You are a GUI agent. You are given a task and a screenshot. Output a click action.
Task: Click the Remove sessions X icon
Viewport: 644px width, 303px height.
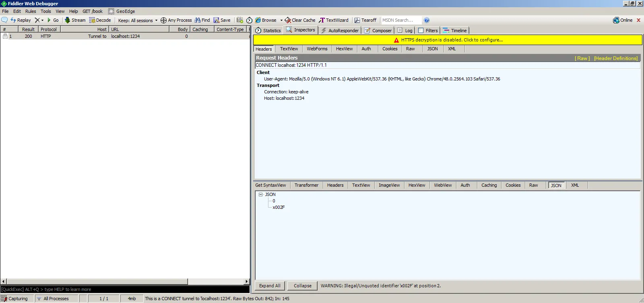click(x=37, y=20)
